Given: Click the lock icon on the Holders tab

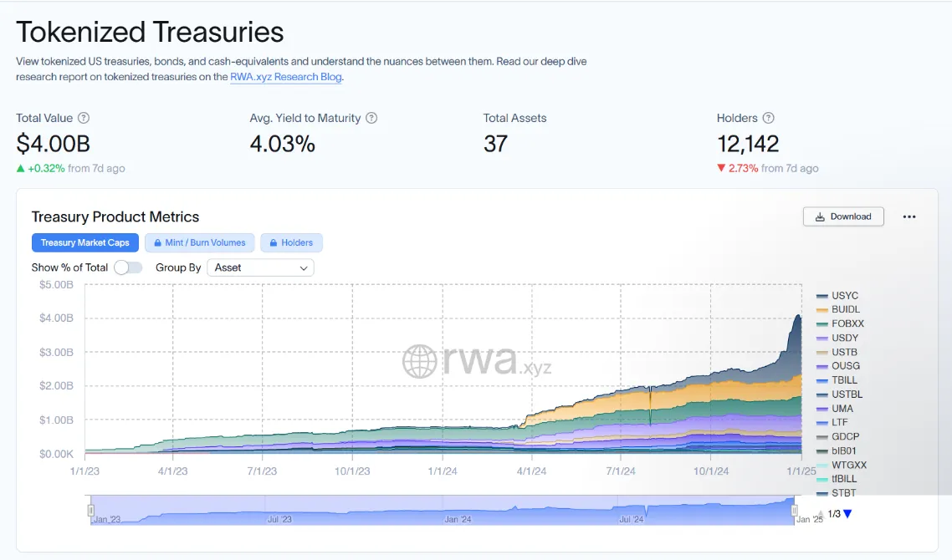Looking at the screenshot, I should coord(273,242).
